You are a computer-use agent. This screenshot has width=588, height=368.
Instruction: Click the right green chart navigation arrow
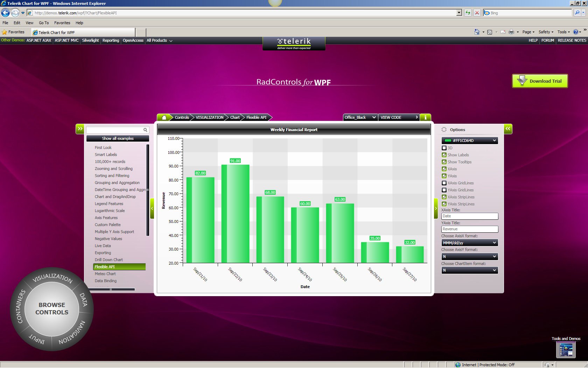click(436, 209)
